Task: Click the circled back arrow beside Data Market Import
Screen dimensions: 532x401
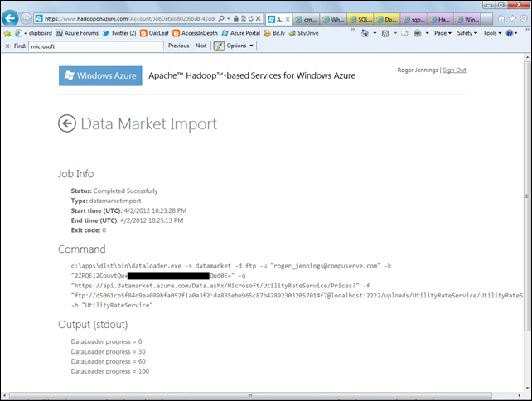Action: pyautogui.click(x=67, y=123)
